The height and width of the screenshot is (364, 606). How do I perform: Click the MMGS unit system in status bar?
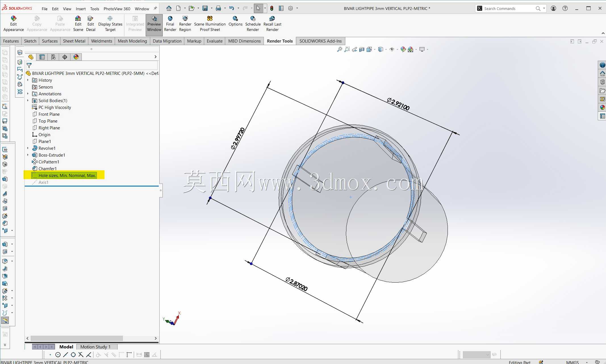tap(572, 362)
